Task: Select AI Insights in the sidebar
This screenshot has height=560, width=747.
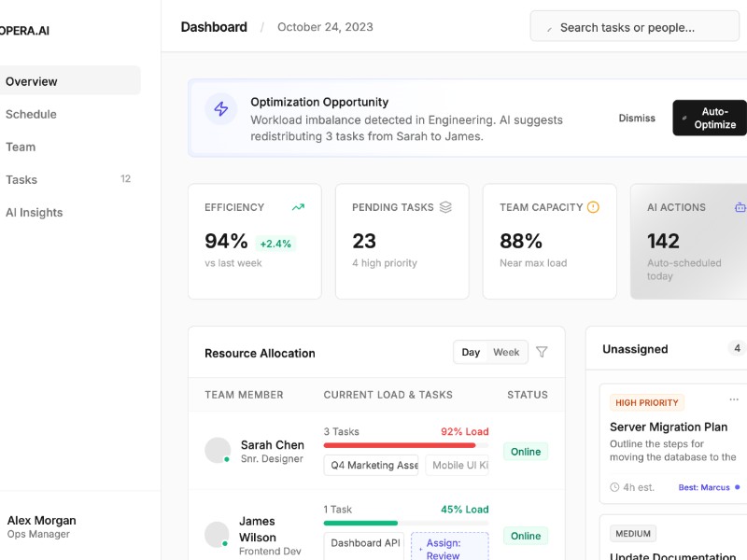Action: 35,212
